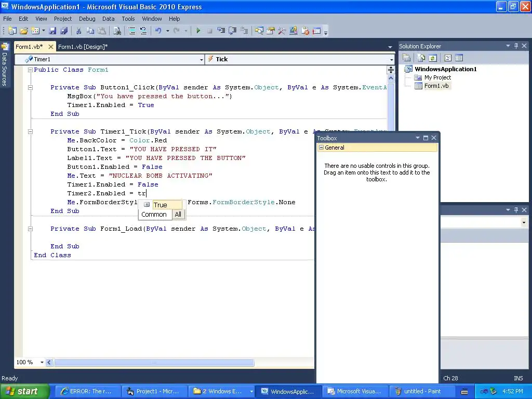Click the Step Over toolbar icon
Viewport: 532px width, 399px height.
[233, 31]
